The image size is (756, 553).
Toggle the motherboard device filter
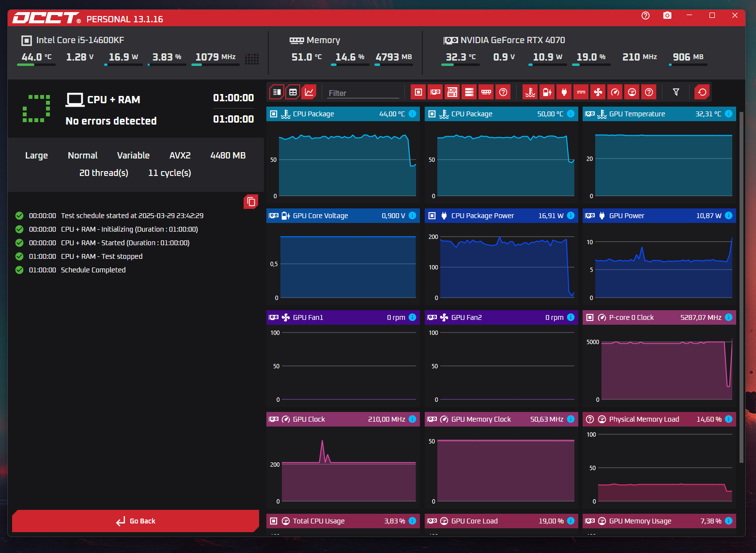(x=452, y=92)
